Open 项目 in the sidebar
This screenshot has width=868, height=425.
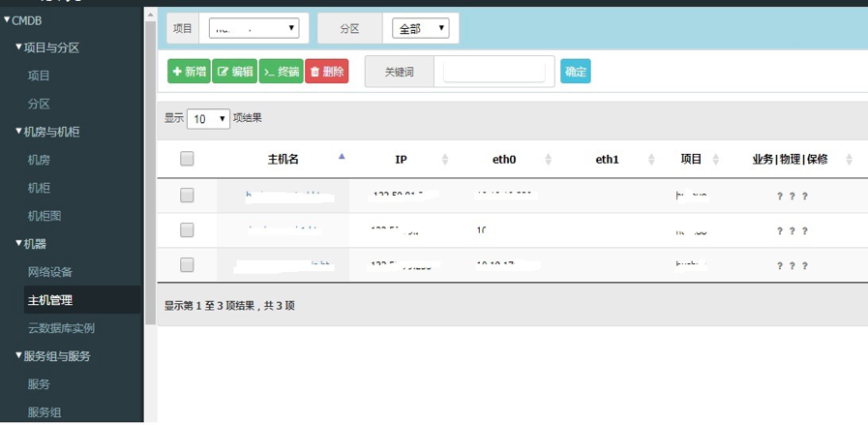click(x=39, y=76)
